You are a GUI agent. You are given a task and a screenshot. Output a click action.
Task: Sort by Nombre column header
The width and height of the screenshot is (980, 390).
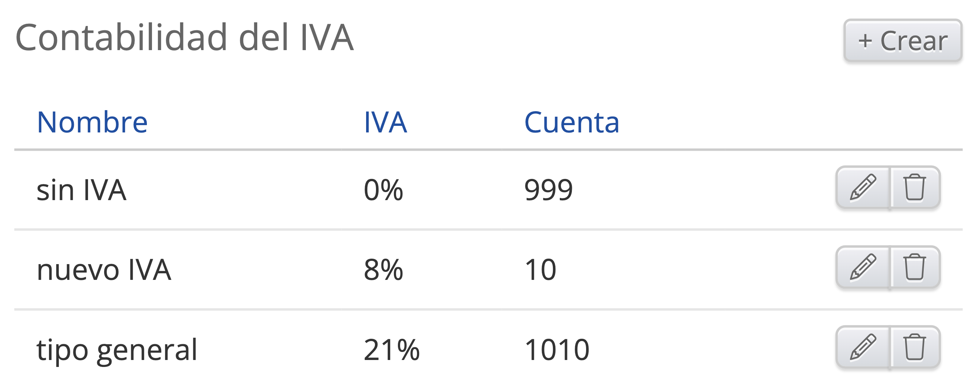(x=92, y=122)
